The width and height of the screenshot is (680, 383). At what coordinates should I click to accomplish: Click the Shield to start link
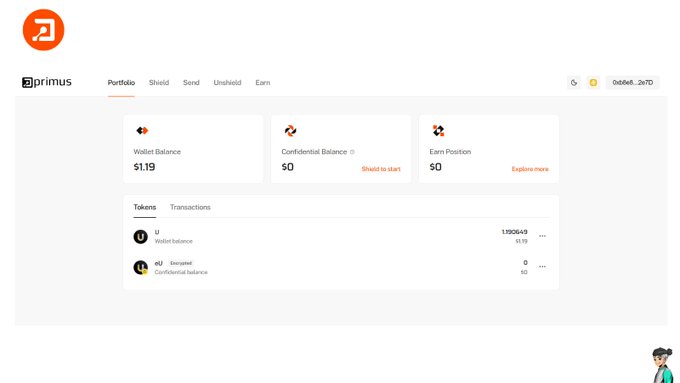(381, 169)
